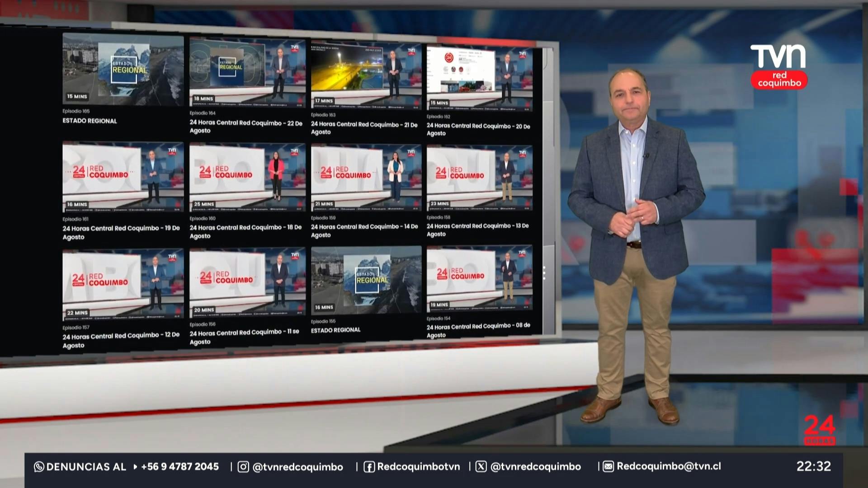Screen dimensions: 868x488
Task: Click the Facebook name Redcoquimbotvn
Action: 419,466
